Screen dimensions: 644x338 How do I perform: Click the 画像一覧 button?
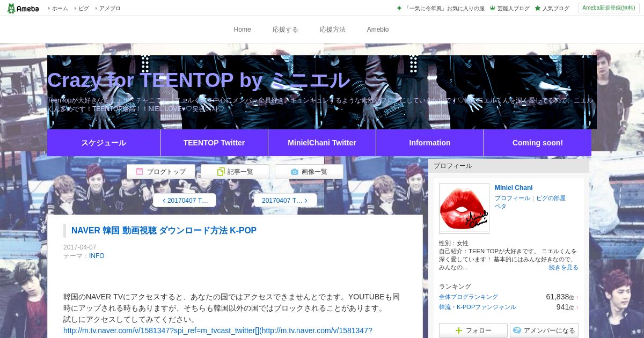pos(309,172)
